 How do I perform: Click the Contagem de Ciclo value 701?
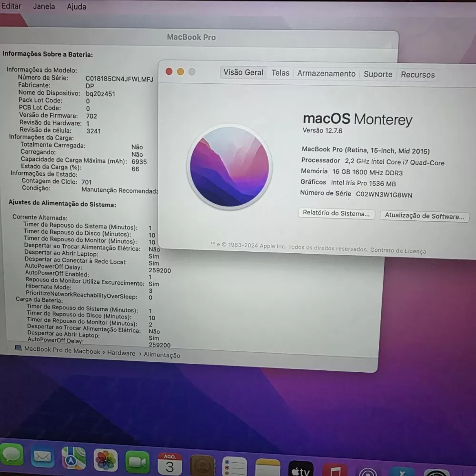tap(87, 182)
